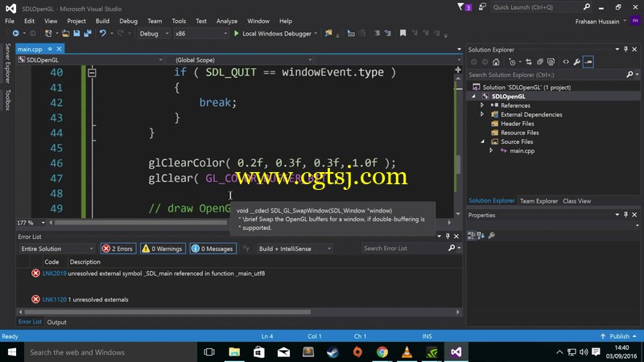Click the Collapse All icon in Solution Explorer
The width and height of the screenshot is (644, 362).
click(x=539, y=62)
